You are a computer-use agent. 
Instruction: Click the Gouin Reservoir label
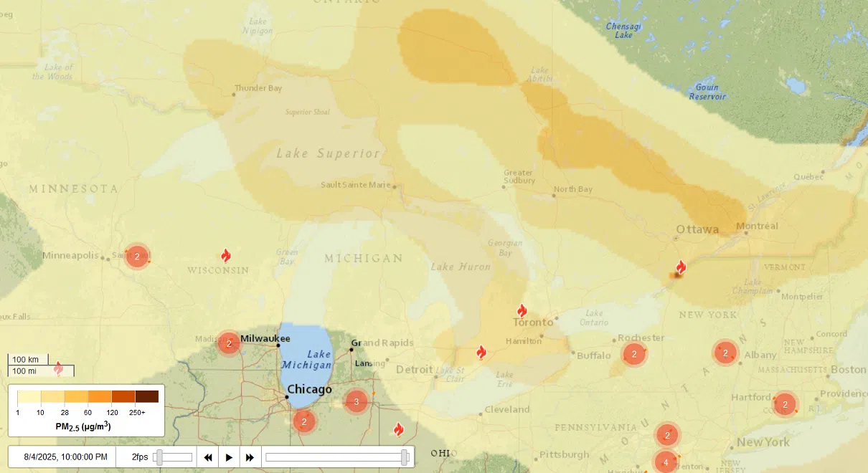pos(707,92)
